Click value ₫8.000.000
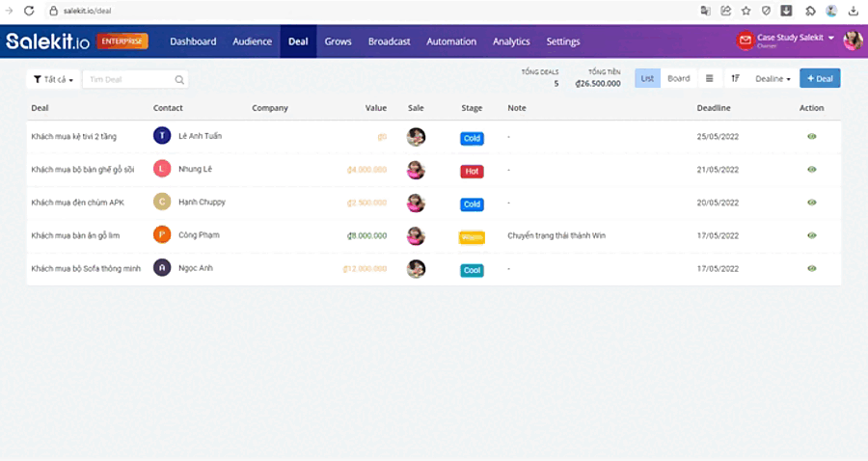 pos(367,235)
